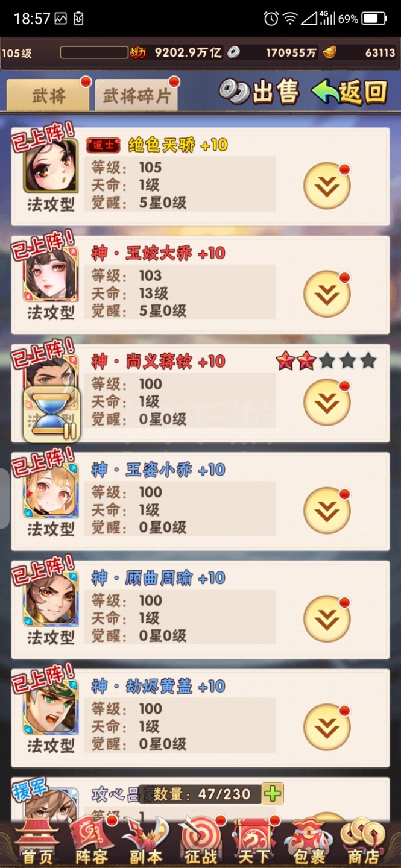Tap the star rating on 神·尚义蒋钦
Image resolution: width=401 pixels, height=868 pixels.
coord(327,362)
